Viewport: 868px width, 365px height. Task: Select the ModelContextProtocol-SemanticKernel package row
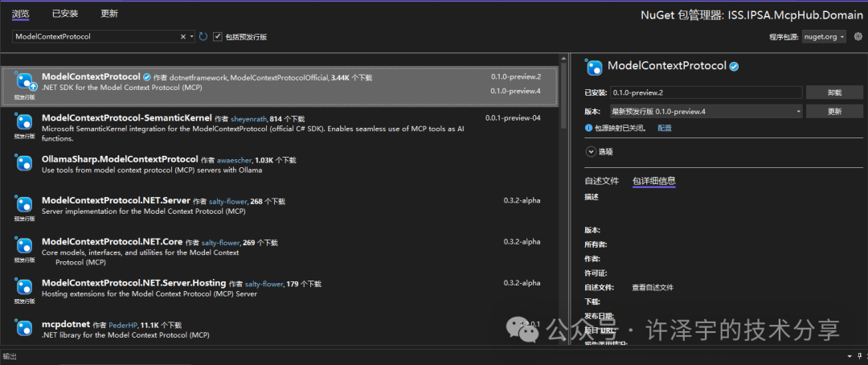[x=280, y=128]
